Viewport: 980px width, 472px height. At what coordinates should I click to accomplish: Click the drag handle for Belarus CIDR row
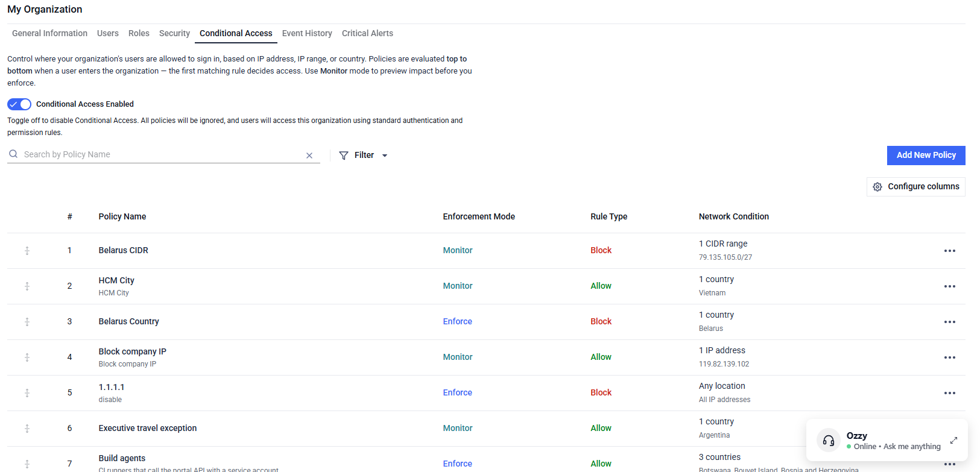coord(27,251)
